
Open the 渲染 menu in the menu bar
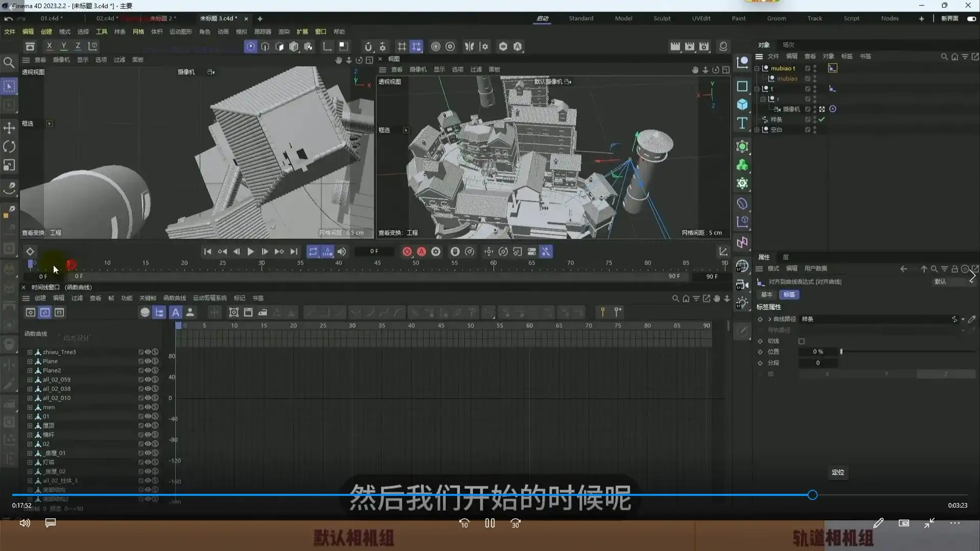tap(284, 31)
